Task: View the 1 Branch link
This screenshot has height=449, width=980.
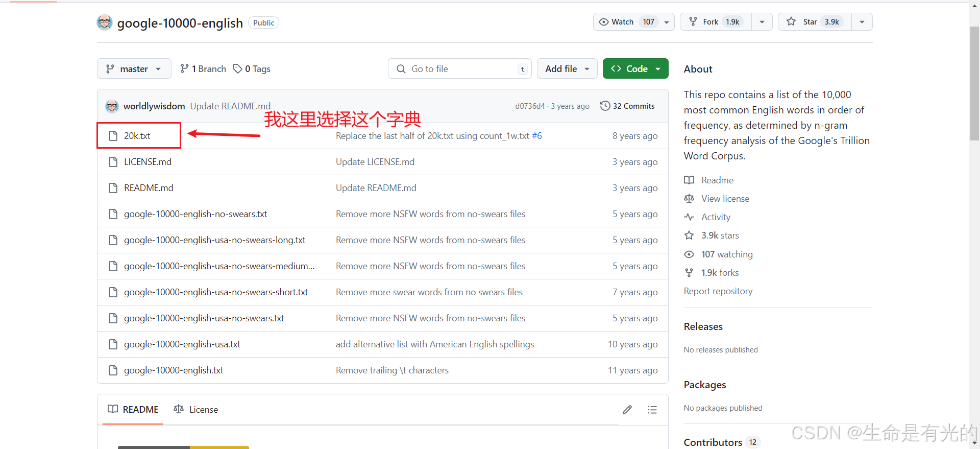Action: click(203, 68)
